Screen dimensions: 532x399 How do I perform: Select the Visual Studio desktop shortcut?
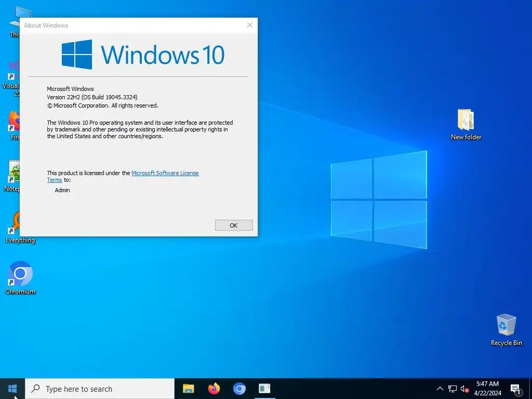click(11, 78)
